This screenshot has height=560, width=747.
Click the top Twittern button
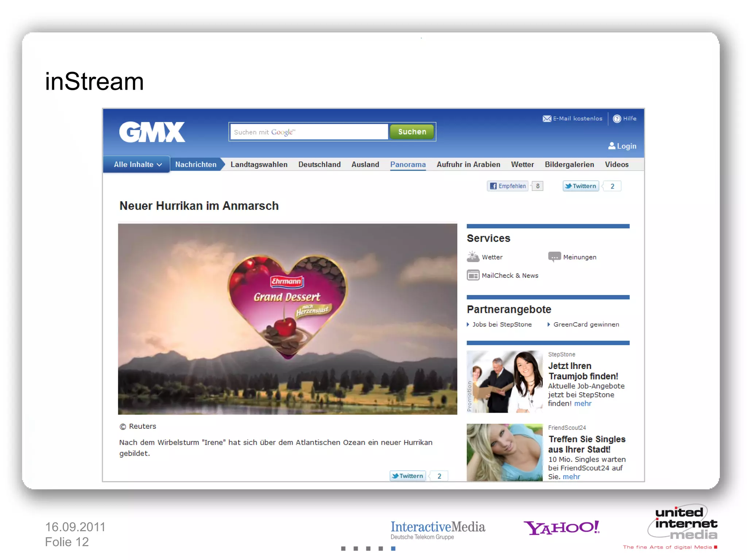click(581, 186)
